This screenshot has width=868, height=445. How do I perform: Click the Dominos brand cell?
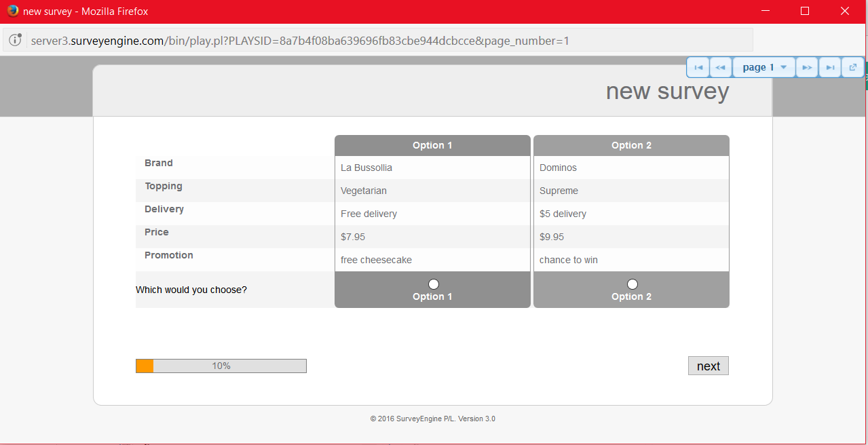tap(558, 168)
